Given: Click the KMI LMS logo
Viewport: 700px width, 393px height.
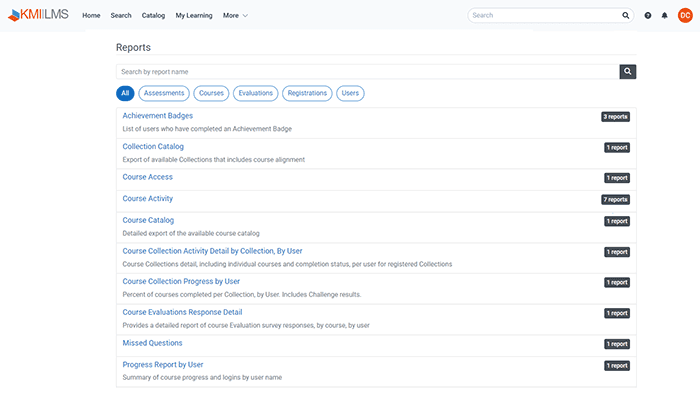Looking at the screenshot, I should 38,15.
